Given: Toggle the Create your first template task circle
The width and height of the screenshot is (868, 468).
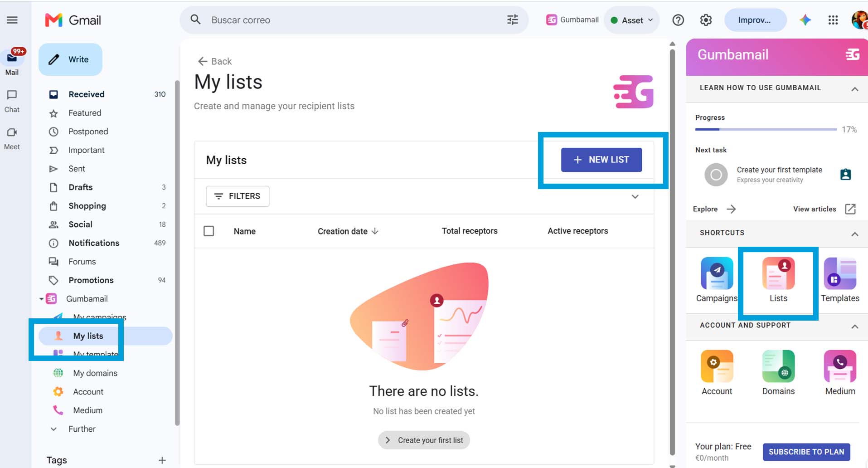Looking at the screenshot, I should pos(716,175).
